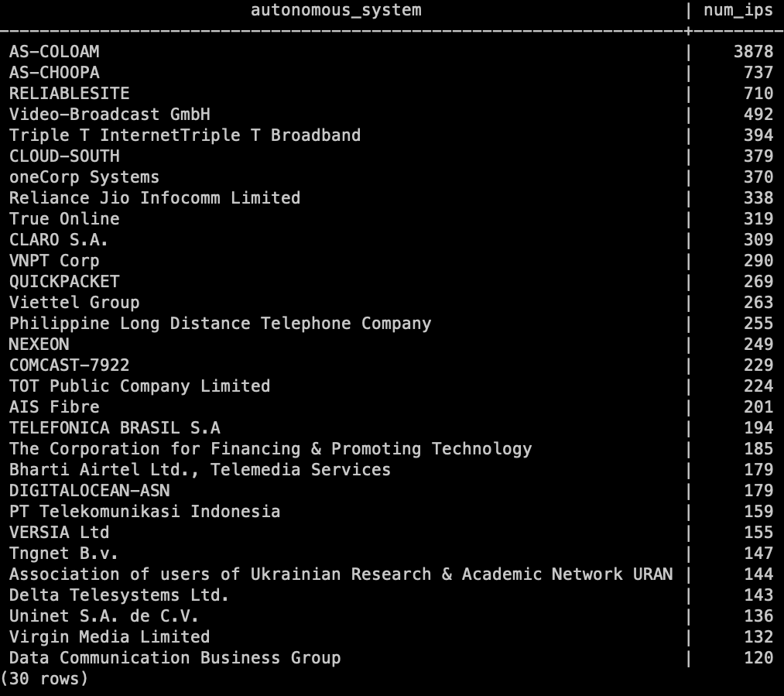Click Corporation for Financing & Promoting Technology
Screen dimensions: 784x696
(290, 449)
